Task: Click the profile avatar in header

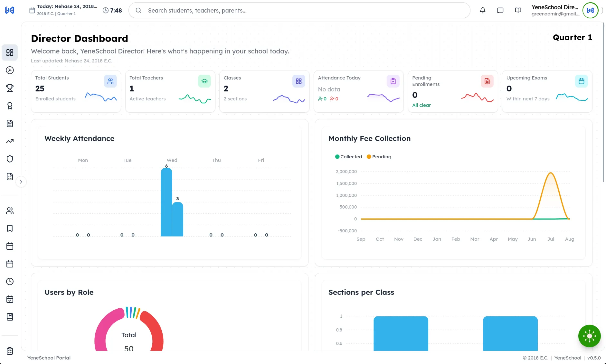Action: [590, 10]
